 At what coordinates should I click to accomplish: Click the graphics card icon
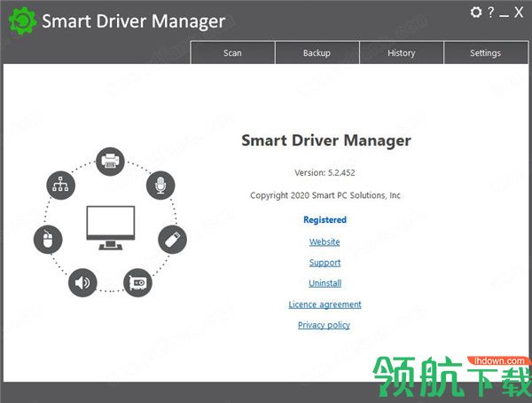coord(137,282)
